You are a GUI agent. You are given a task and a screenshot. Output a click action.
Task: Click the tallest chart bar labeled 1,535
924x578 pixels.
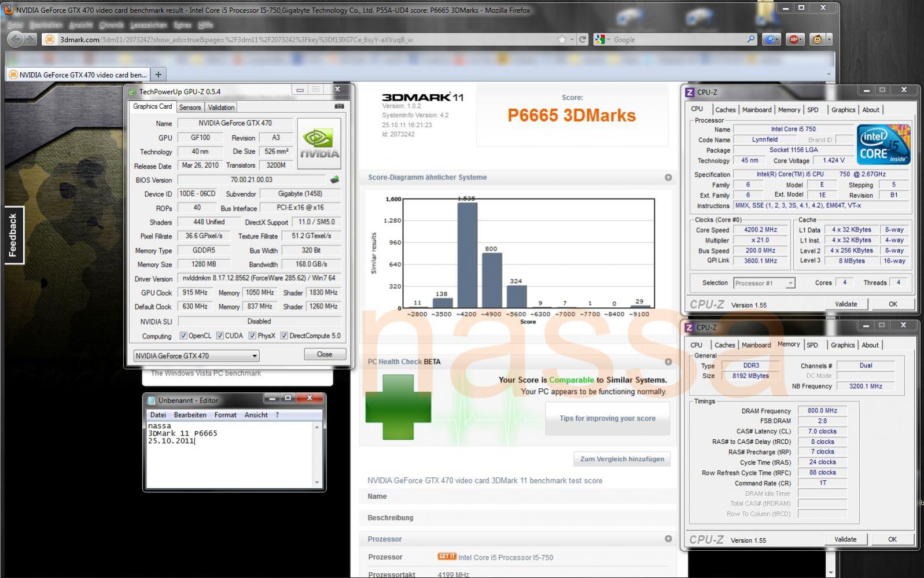[467, 255]
